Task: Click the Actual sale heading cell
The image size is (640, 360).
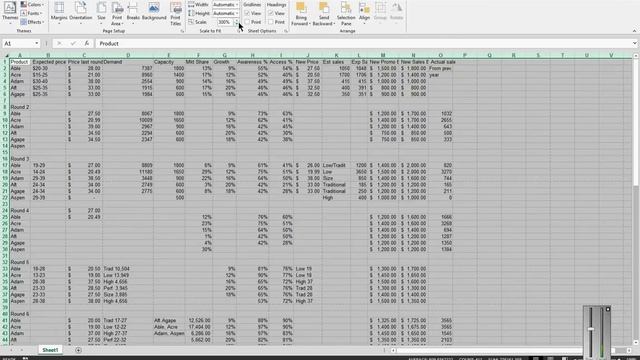Action: pos(441,62)
